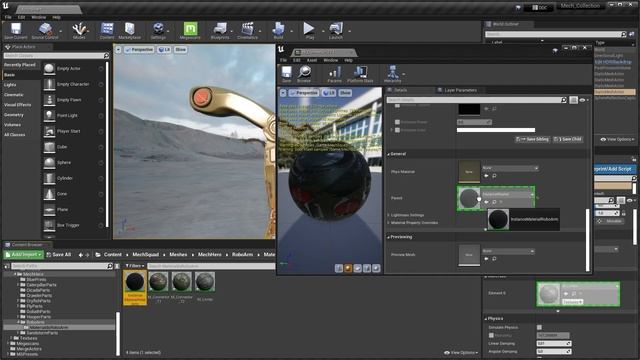Click the Save Sibling button
The image size is (640, 360).
(533, 139)
